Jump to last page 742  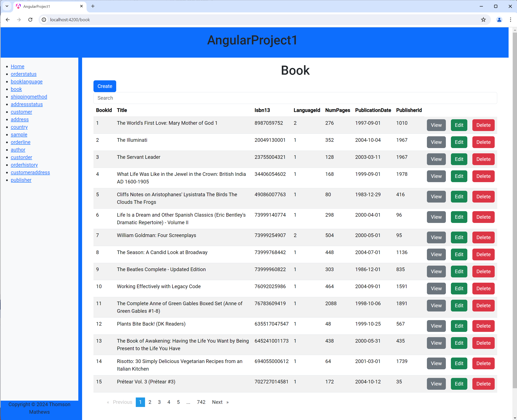(x=201, y=402)
